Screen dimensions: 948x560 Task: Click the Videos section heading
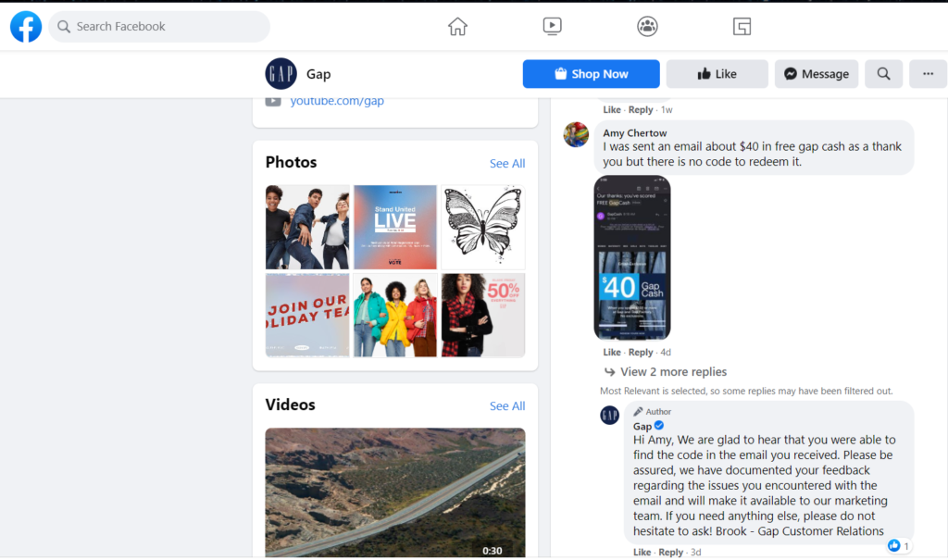(290, 404)
